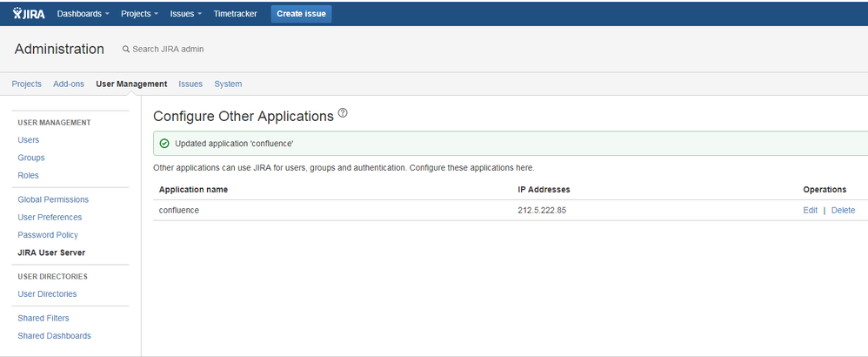Viewport: 868px width, 357px height.
Task: Click the Configure Other Applications heading
Action: pos(244,117)
